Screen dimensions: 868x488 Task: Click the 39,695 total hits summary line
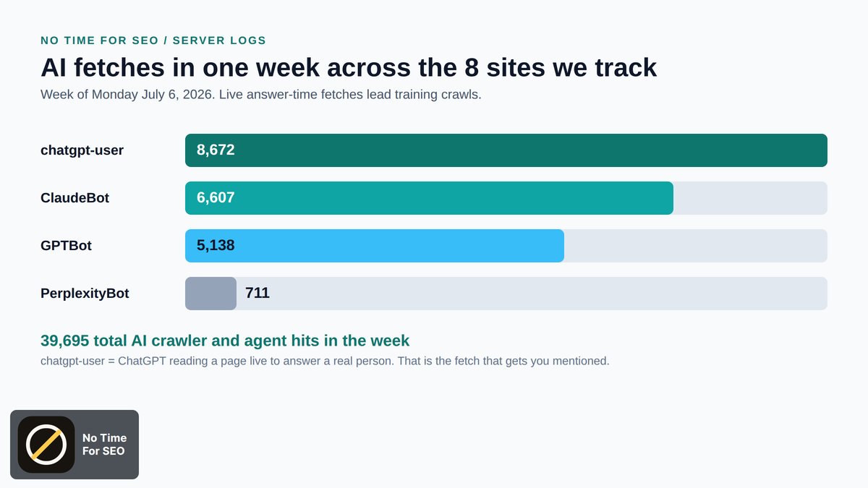225,341
